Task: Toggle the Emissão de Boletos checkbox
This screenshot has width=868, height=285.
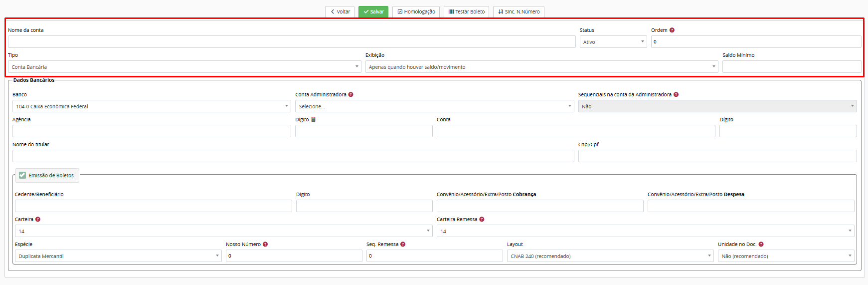Action: click(22, 175)
